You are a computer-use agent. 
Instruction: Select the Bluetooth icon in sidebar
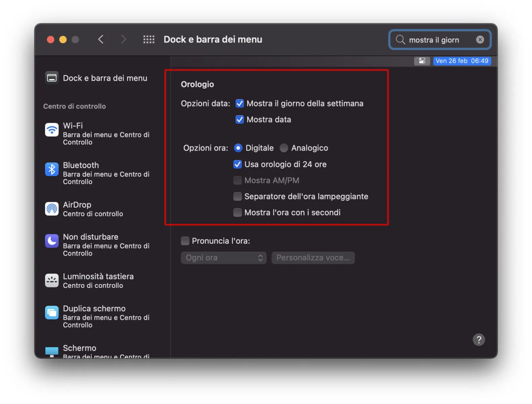pyautogui.click(x=52, y=169)
